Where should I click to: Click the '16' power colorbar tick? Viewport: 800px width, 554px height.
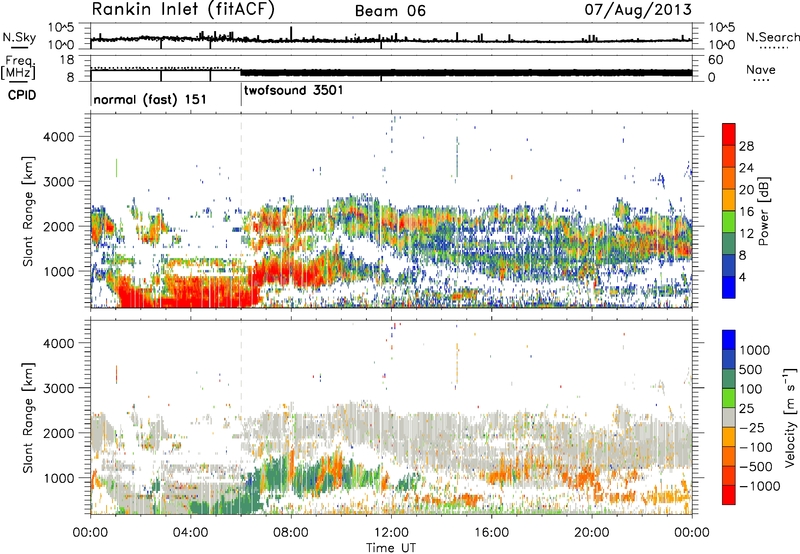pyautogui.click(x=746, y=212)
